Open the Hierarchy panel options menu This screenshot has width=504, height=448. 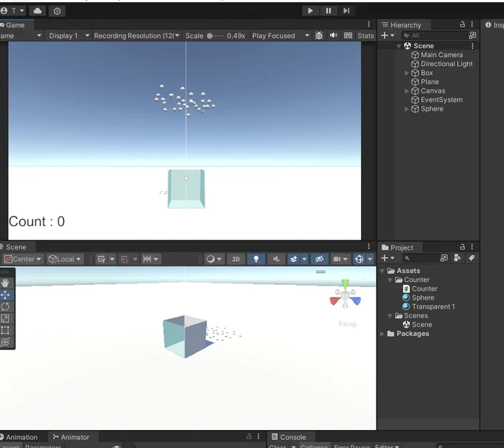(472, 24)
